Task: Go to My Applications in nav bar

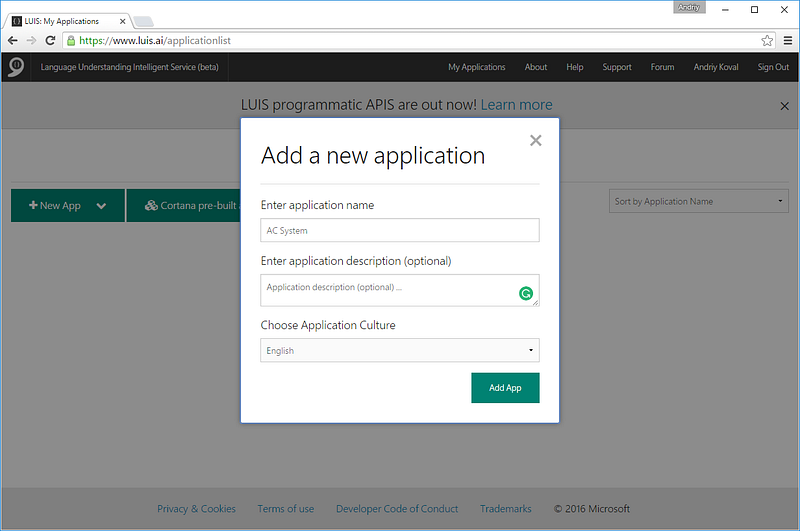Action: [x=477, y=67]
